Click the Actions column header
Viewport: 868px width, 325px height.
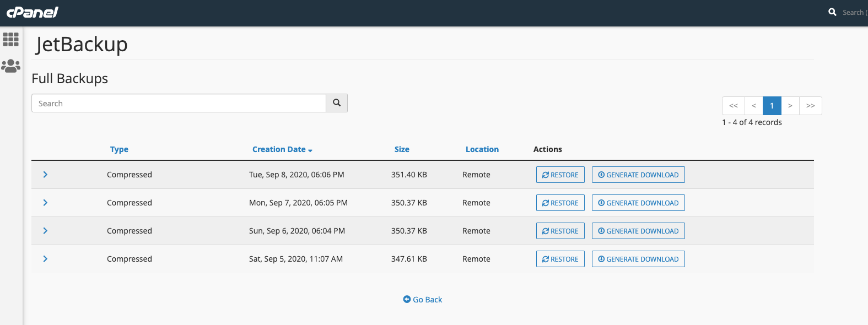coord(548,149)
